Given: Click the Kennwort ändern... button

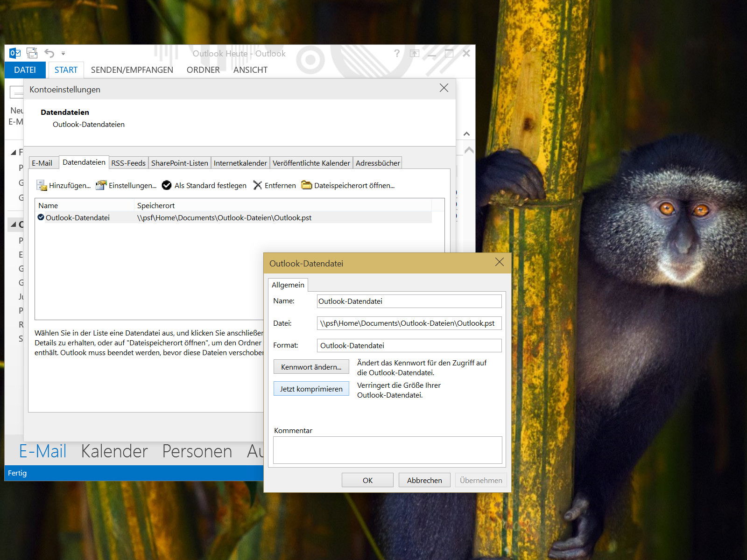Looking at the screenshot, I should [x=311, y=367].
